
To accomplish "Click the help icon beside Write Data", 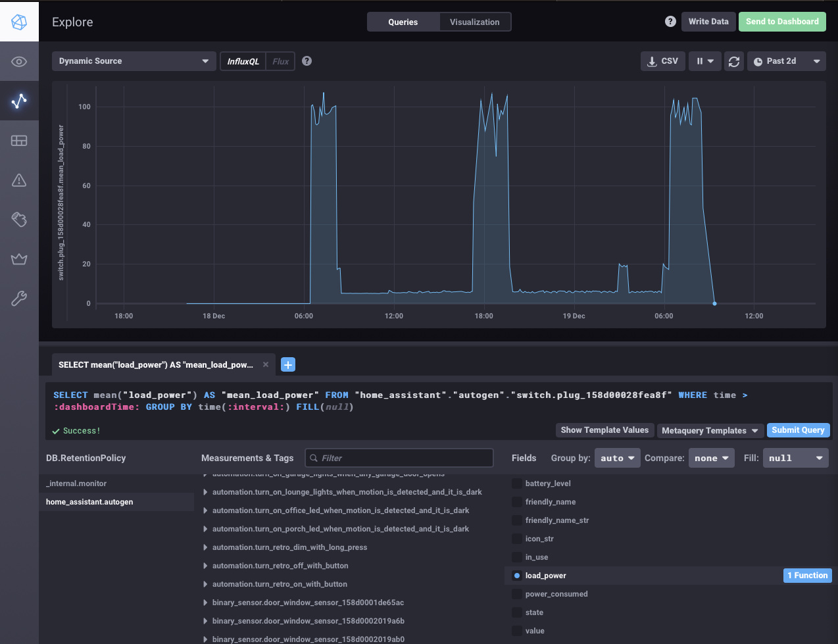I will point(670,22).
